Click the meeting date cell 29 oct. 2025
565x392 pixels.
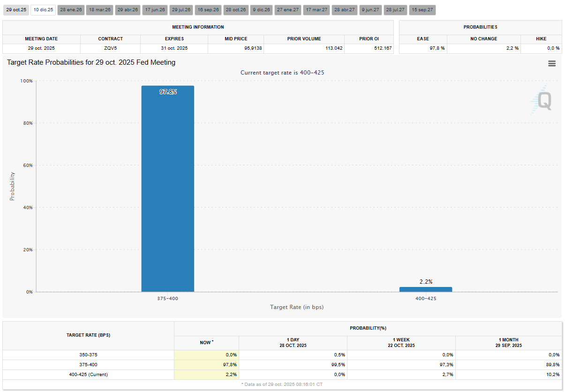[41, 48]
